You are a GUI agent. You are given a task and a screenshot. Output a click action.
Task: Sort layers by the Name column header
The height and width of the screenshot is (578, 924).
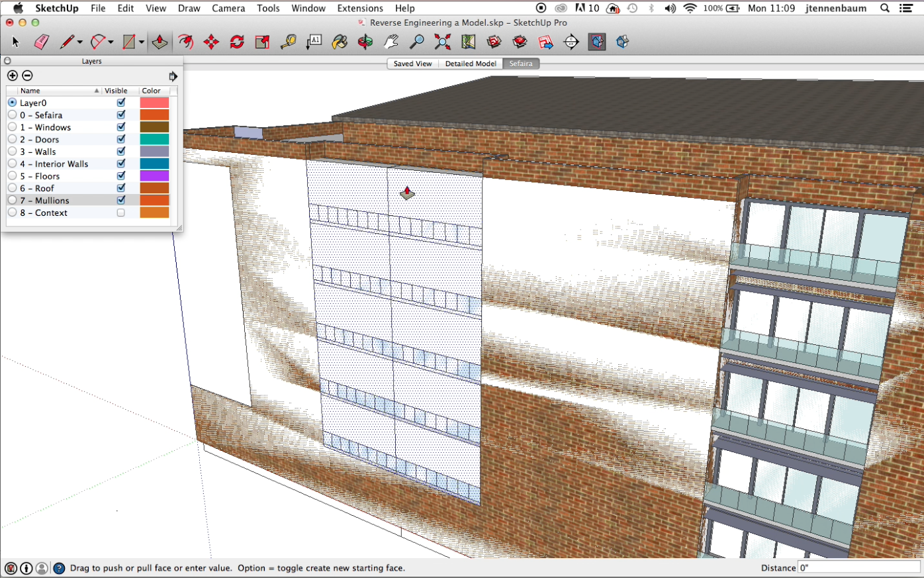tap(53, 91)
